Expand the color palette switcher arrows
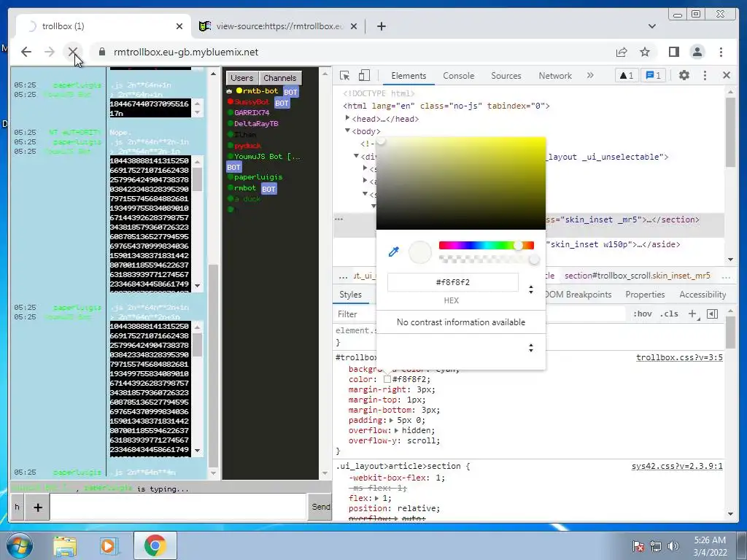This screenshot has width=747, height=560. point(531,348)
